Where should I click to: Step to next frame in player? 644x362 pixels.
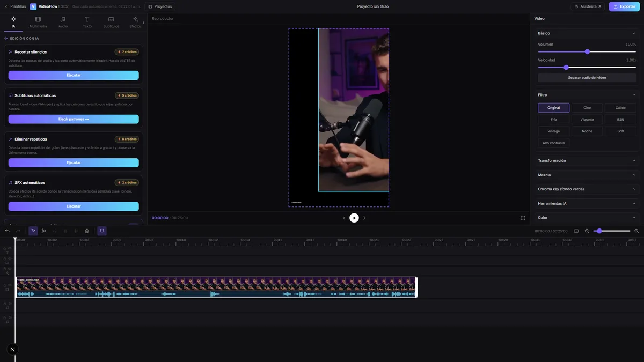pos(364,218)
